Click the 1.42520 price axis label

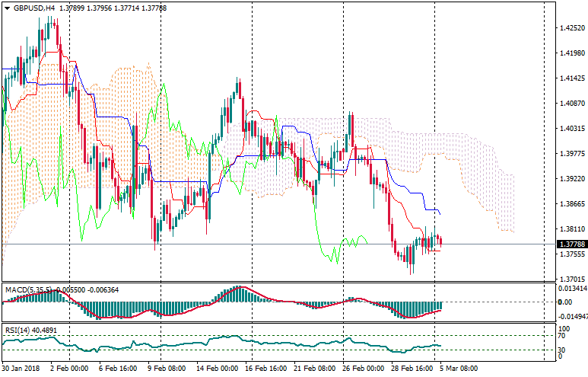coord(571,28)
